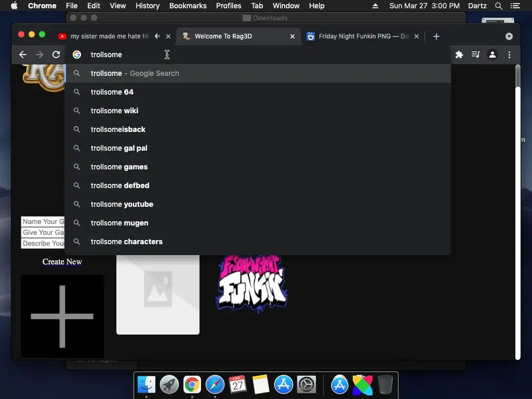532x399 pixels.
Task: Close the Friday Night Funkin PNG tab
Action: coord(417,36)
